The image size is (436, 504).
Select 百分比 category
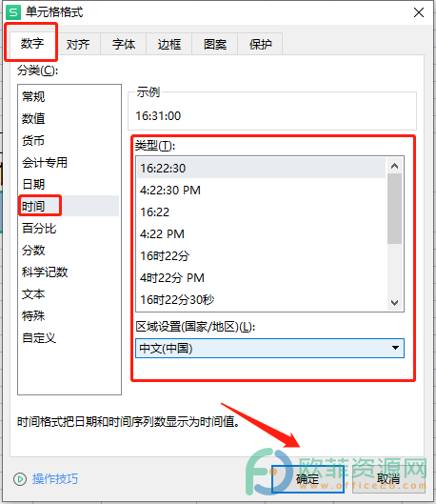pyautogui.click(x=69, y=229)
